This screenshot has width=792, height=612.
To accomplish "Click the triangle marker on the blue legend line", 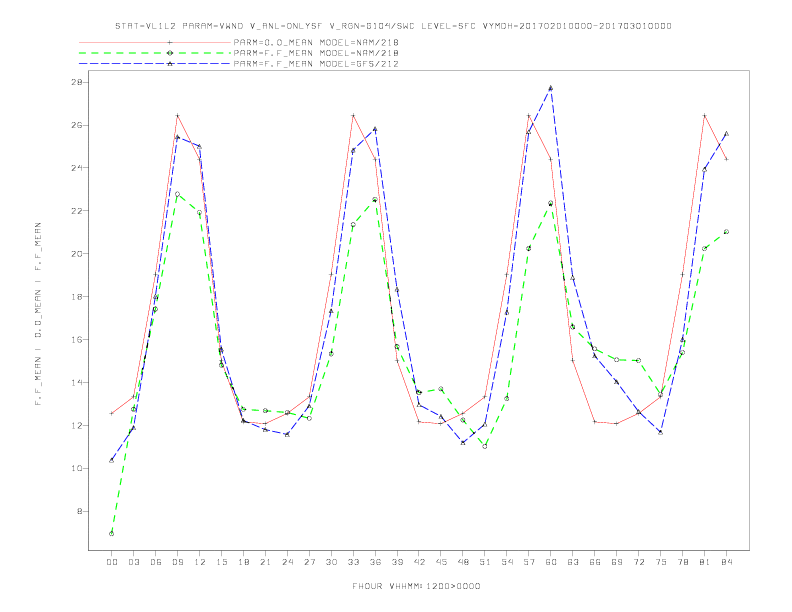I will coord(170,64).
